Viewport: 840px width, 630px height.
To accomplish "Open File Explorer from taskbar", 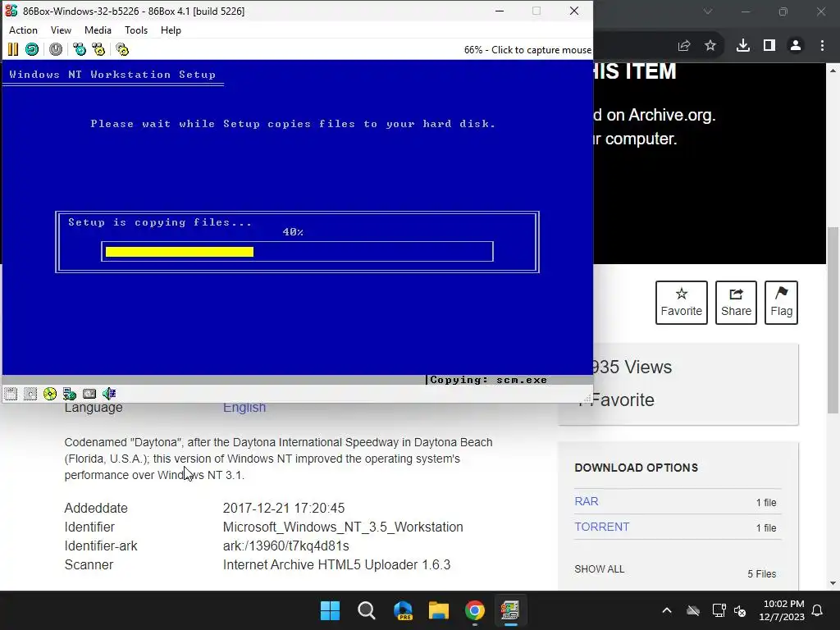I will click(439, 610).
